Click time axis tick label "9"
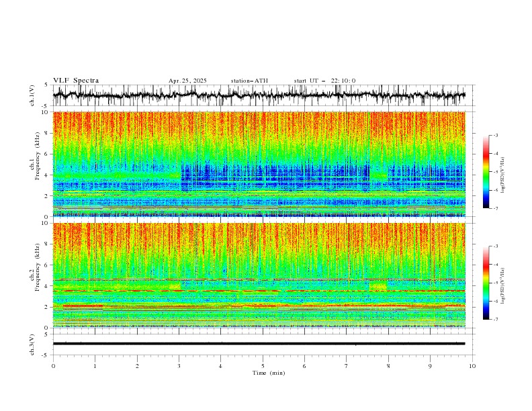Image resolution: width=532 pixels, height=411 pixels. (430, 366)
